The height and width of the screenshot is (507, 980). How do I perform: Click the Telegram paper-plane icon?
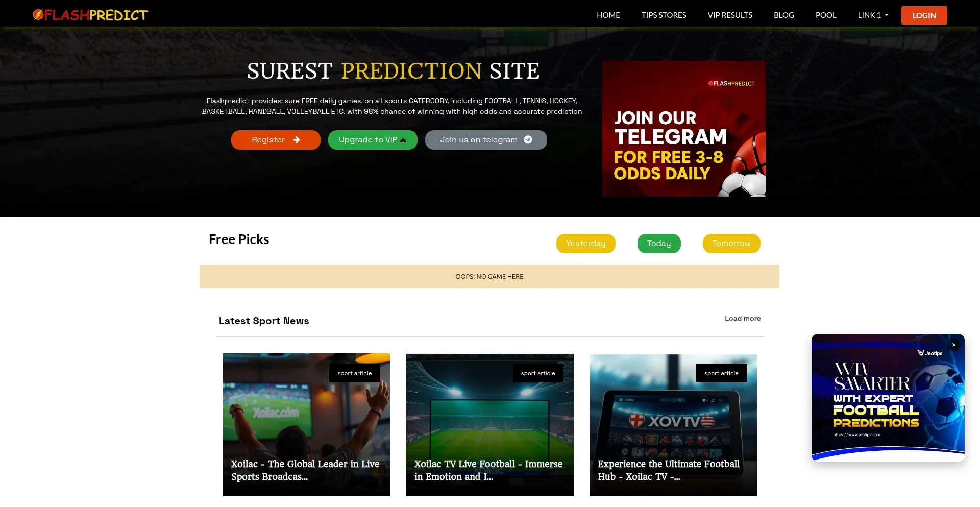click(x=528, y=140)
